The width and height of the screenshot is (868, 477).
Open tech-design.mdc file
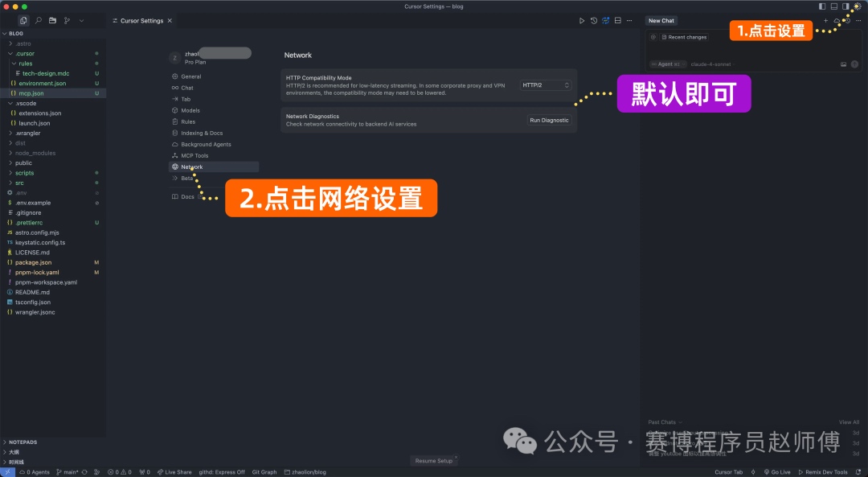tap(53, 74)
